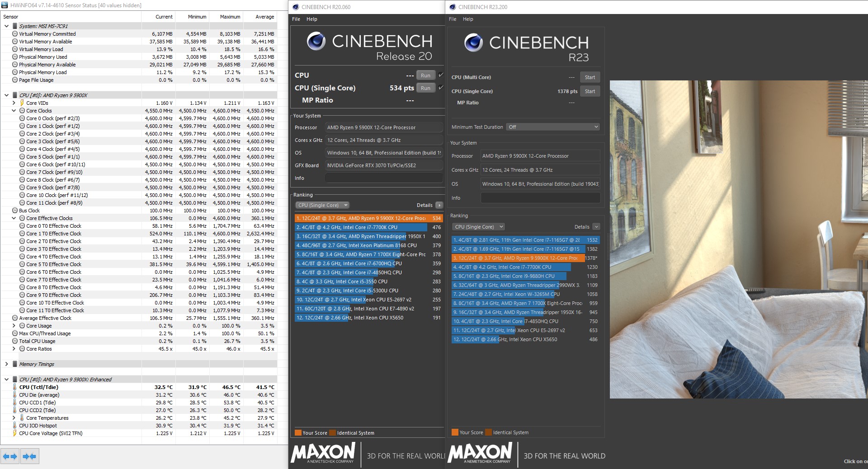Click the Cinebench R23 title bar icon
The image size is (868, 469).
click(453, 7)
